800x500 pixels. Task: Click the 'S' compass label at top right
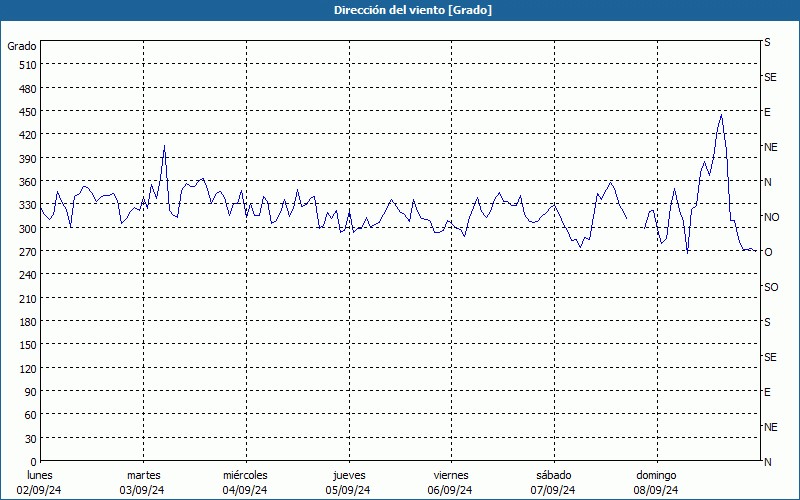click(x=767, y=42)
